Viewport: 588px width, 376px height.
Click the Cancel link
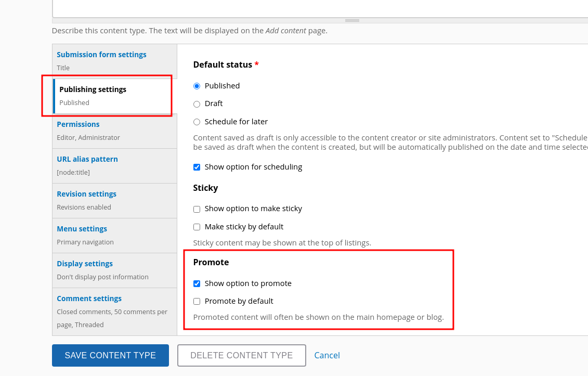pos(327,355)
